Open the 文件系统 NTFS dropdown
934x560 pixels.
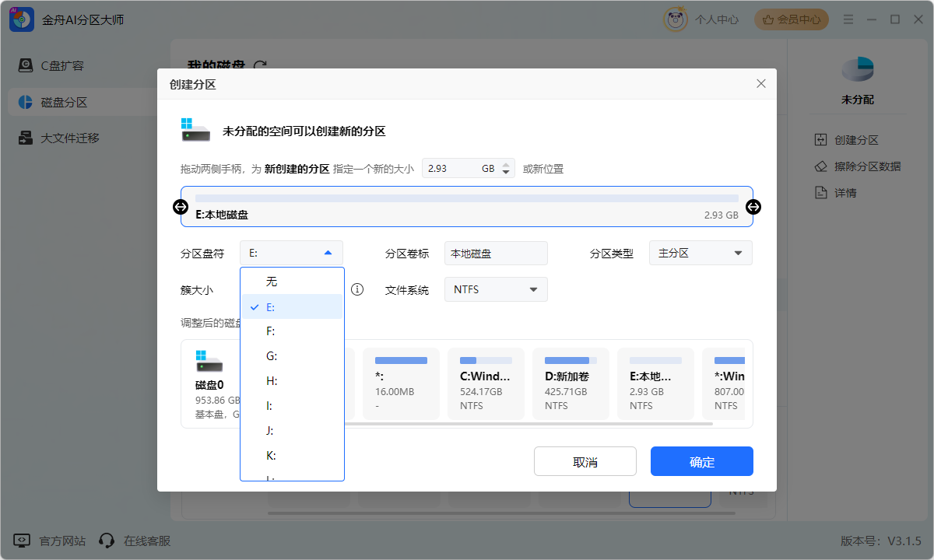click(x=495, y=289)
